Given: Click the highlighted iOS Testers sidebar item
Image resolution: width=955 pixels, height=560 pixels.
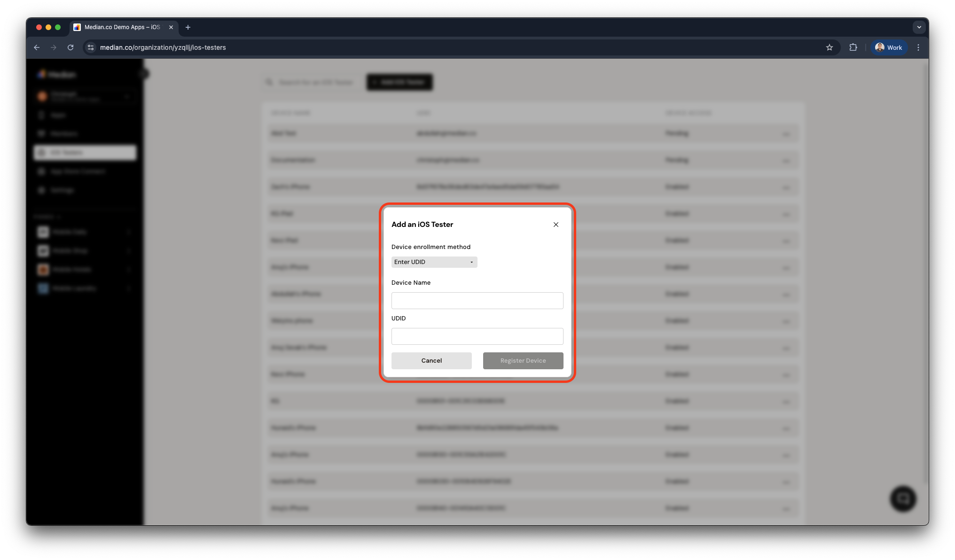Looking at the screenshot, I should [x=85, y=152].
